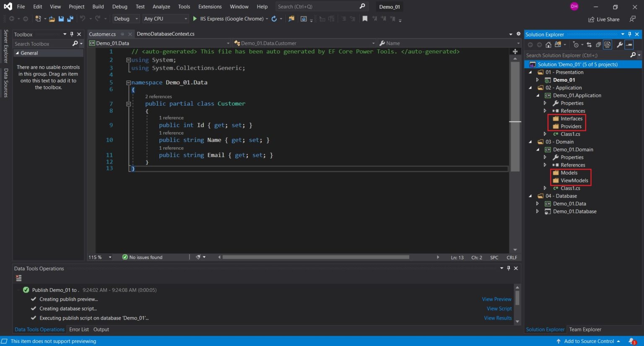Expand the Demo_01.Data project node

pyautogui.click(x=538, y=204)
